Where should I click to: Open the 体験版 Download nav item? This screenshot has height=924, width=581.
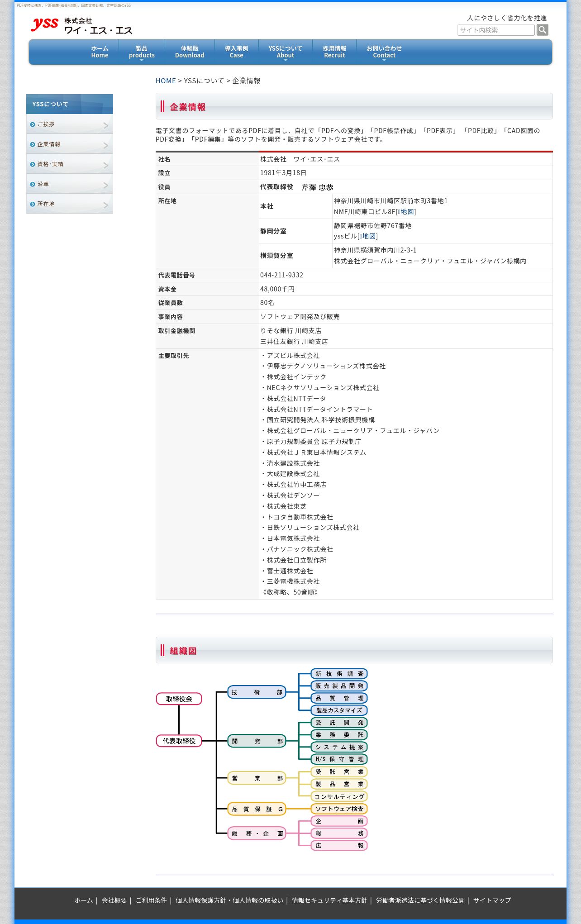click(x=190, y=52)
